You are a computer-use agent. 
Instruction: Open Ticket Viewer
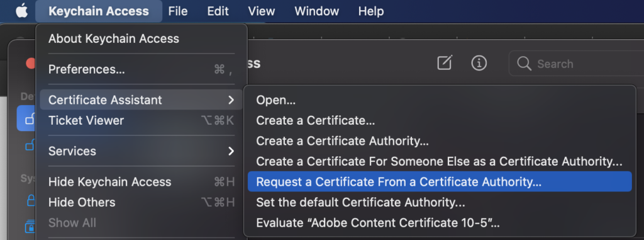coord(142,120)
